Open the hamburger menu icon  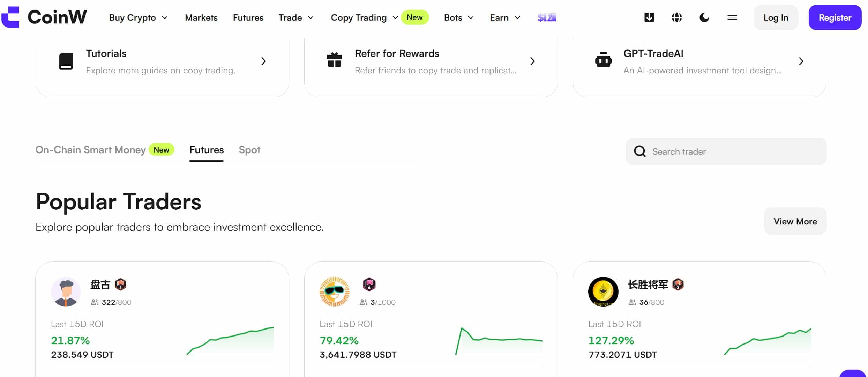[x=732, y=17]
